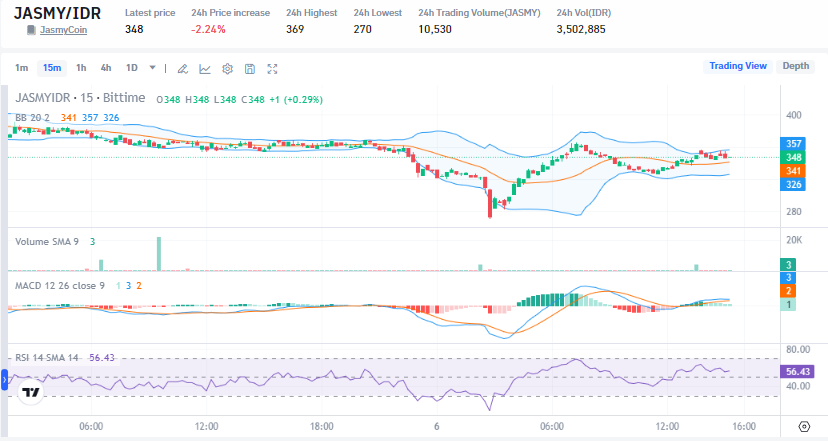This screenshot has width=828, height=441.
Task: Open axis settings gear at bottom right
Action: tap(804, 426)
